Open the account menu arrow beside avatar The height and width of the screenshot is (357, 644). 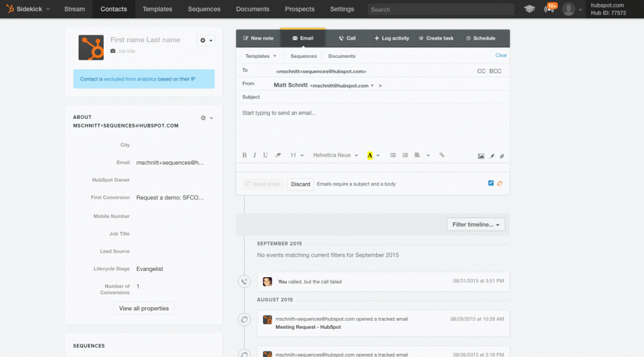click(x=580, y=9)
